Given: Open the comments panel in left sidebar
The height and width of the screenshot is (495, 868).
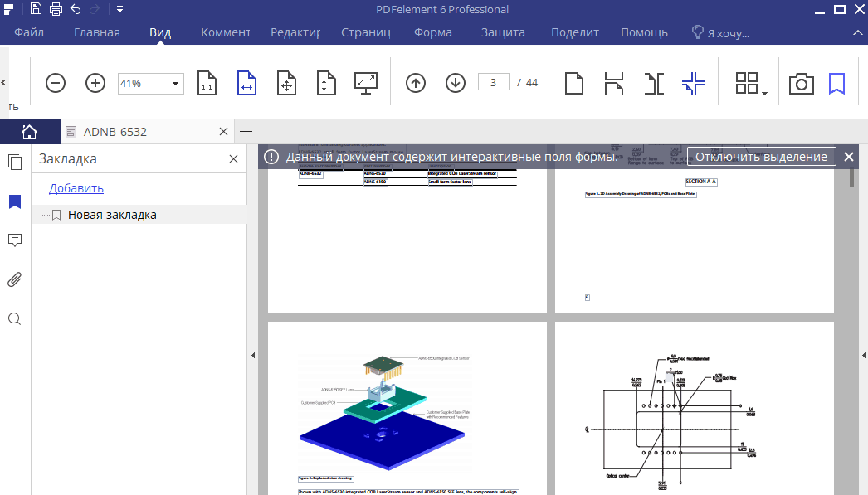Looking at the screenshot, I should tap(14, 240).
